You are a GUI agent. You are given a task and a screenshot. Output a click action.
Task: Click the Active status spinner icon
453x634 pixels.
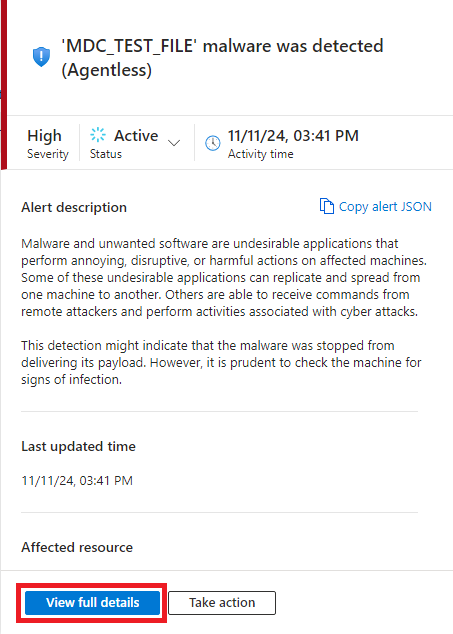click(x=98, y=135)
